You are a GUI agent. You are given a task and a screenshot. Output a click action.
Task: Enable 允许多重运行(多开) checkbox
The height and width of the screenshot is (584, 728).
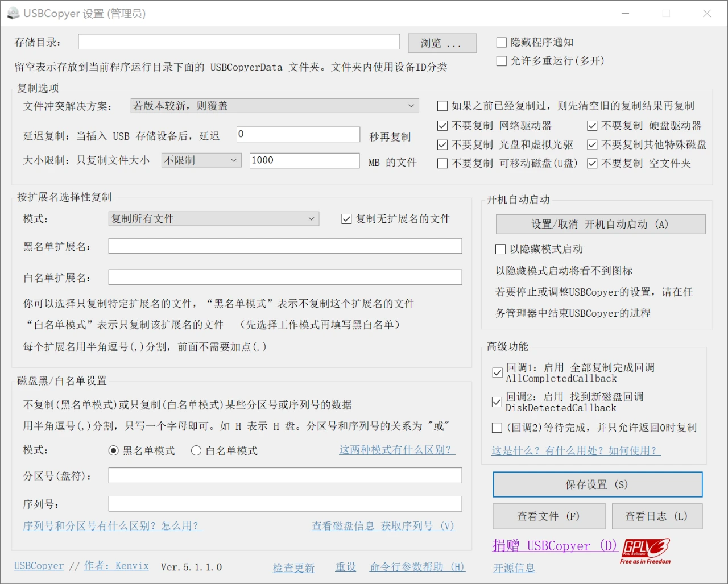coord(501,61)
